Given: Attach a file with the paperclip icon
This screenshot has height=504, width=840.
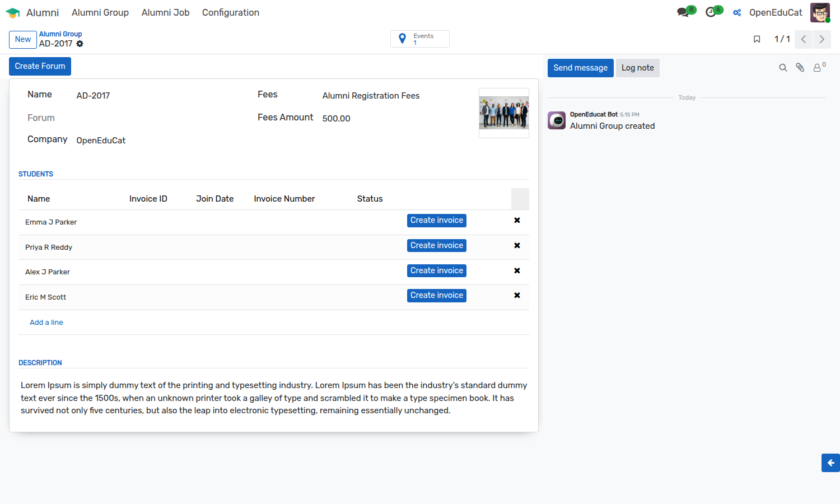Looking at the screenshot, I should coord(800,68).
